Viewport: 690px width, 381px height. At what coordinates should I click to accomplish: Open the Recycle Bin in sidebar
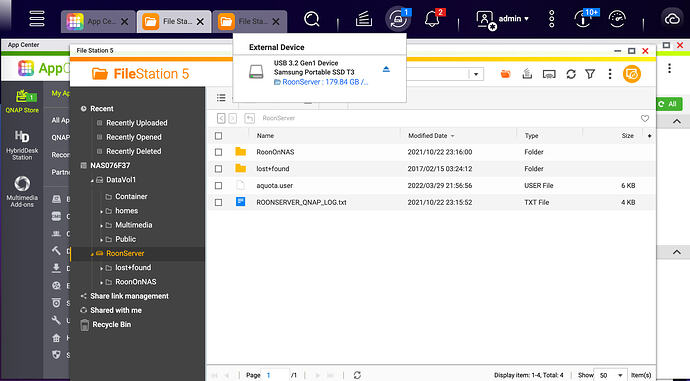[x=111, y=325]
